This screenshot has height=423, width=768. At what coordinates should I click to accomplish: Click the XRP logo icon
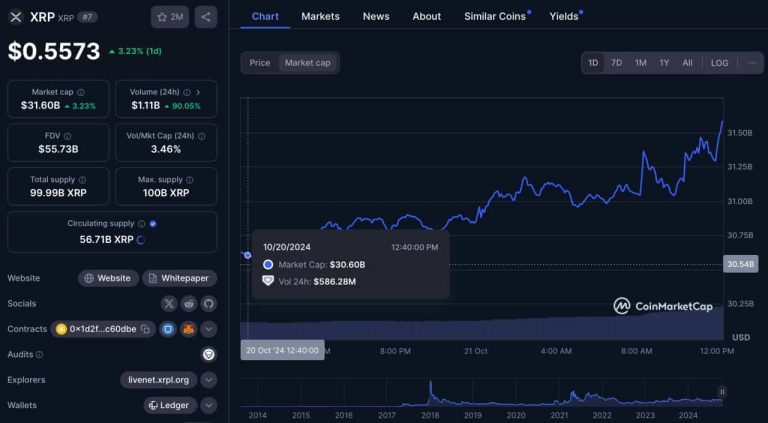click(16, 17)
